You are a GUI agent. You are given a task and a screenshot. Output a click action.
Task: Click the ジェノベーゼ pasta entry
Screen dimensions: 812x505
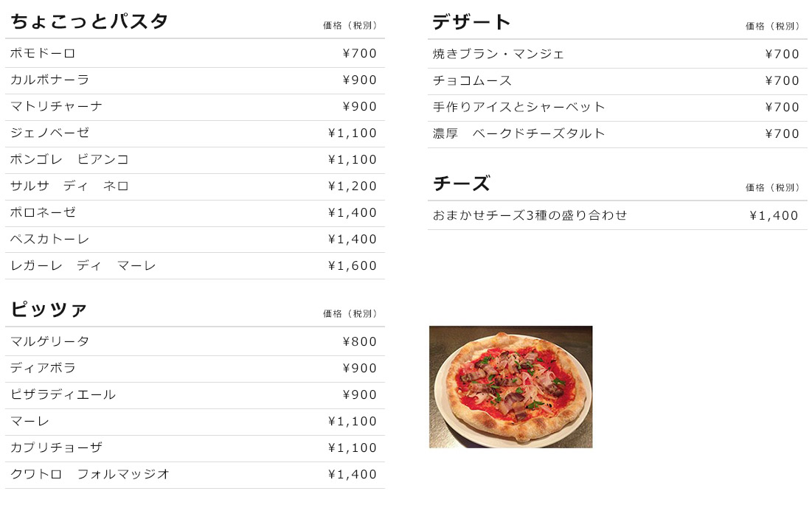[x=49, y=133]
